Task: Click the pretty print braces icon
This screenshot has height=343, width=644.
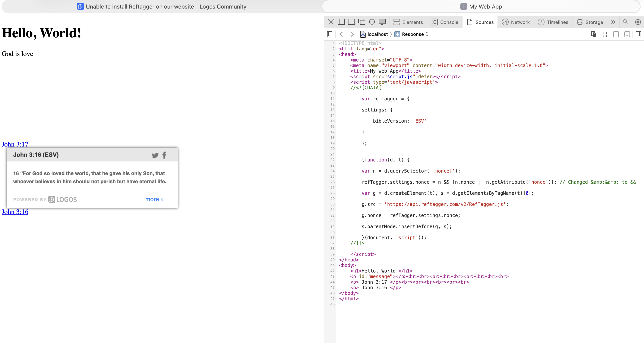Action: point(605,34)
